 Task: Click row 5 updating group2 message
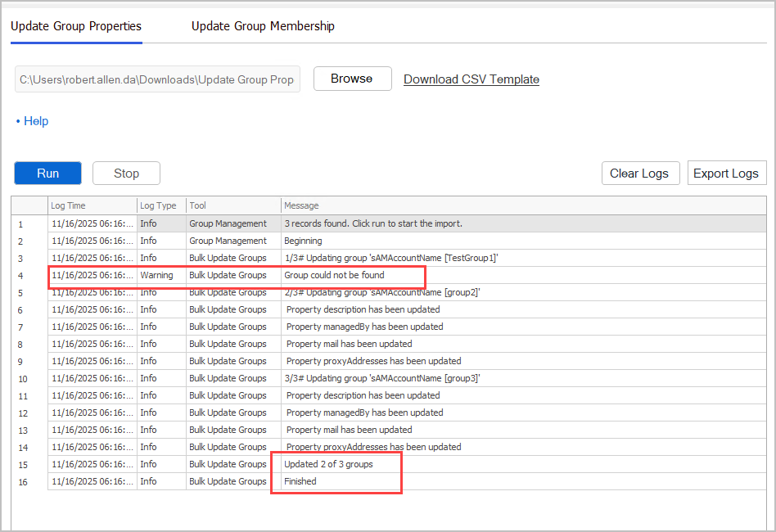tap(381, 292)
